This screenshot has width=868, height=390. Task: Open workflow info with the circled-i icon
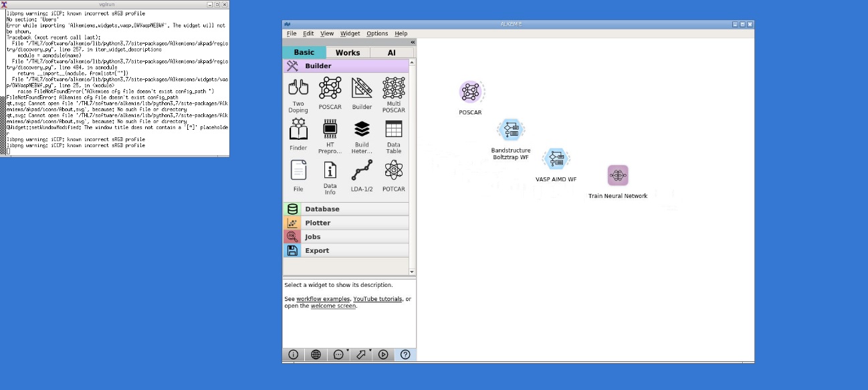tap(293, 355)
